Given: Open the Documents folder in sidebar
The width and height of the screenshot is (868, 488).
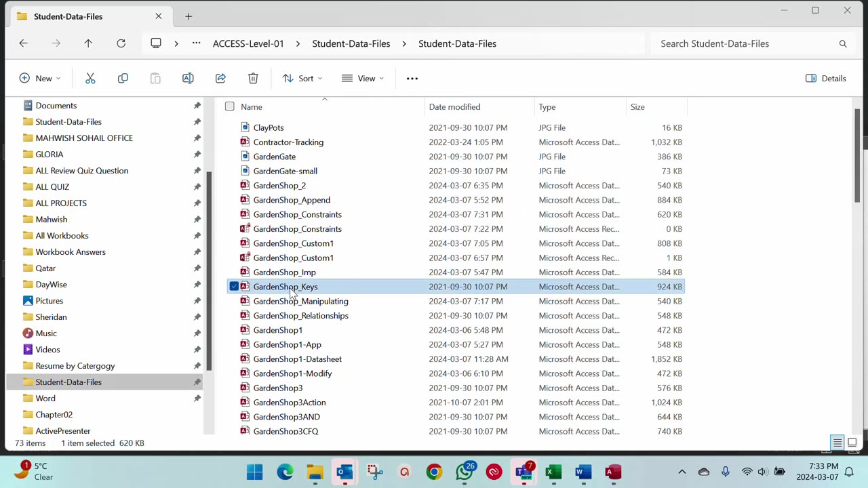Looking at the screenshot, I should coord(56,106).
